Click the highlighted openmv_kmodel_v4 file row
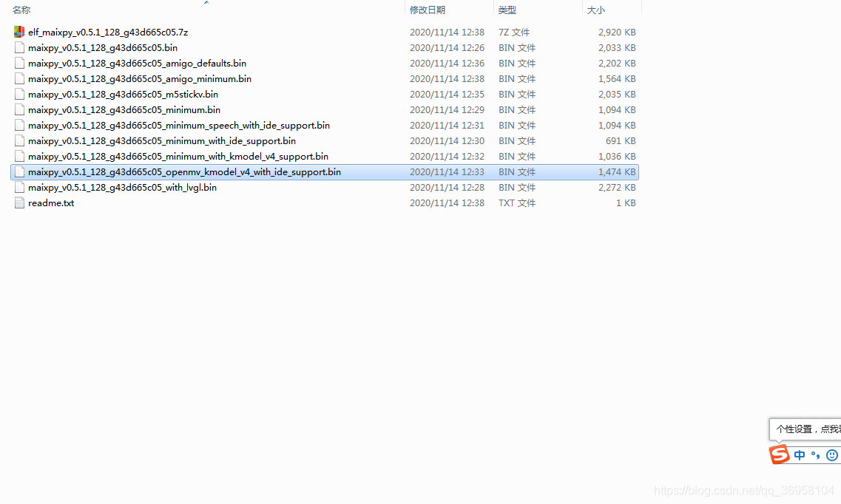The image size is (841, 504). 185,171
